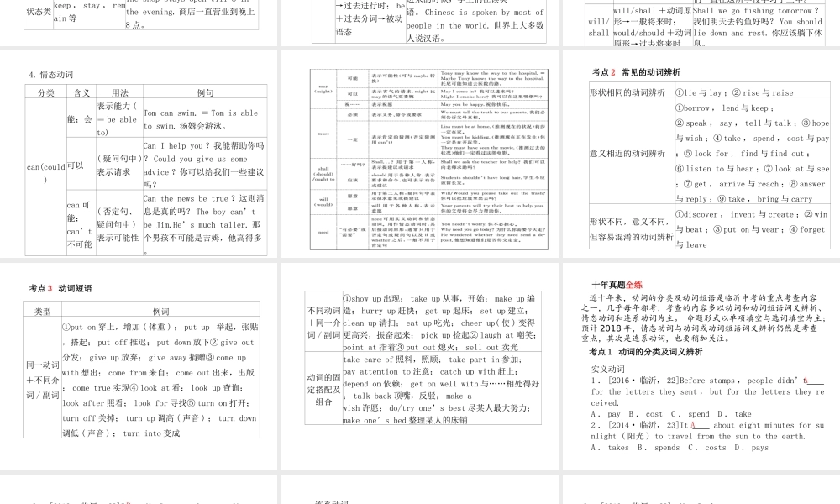Click the options line A. takes B. spends
Viewport: 840px width, 504px height.
(680, 447)
